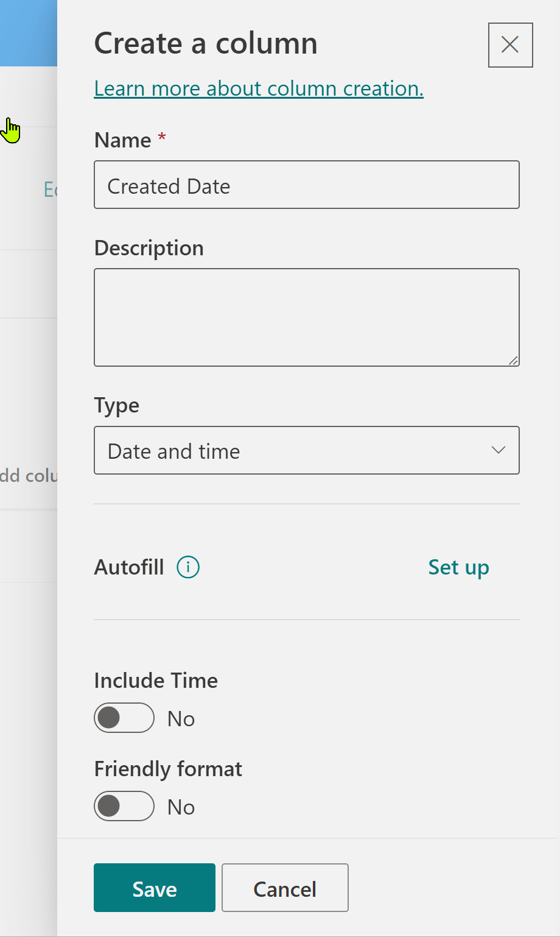Save the new column
This screenshot has height=937, width=560.
click(x=155, y=888)
